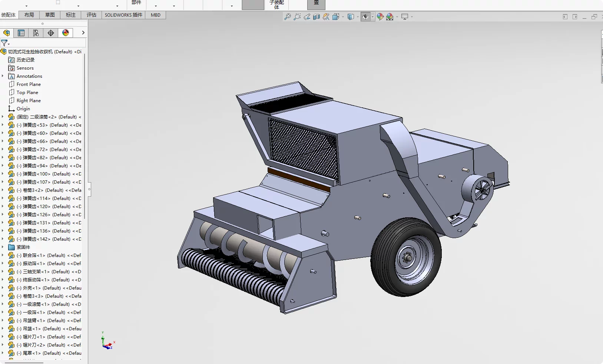603x364 pixels.
Task: Select Front Plane in the feature tree
Action: point(29,84)
